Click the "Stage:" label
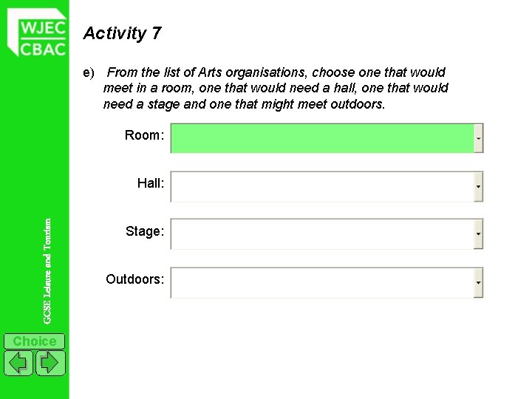 tap(145, 231)
